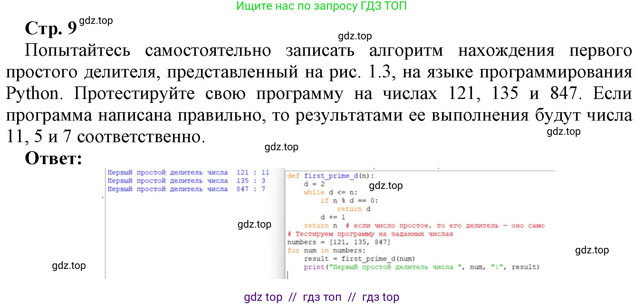This screenshot has height=305, width=644.
Task: Click the "return d" statement
Action: coord(353,209)
